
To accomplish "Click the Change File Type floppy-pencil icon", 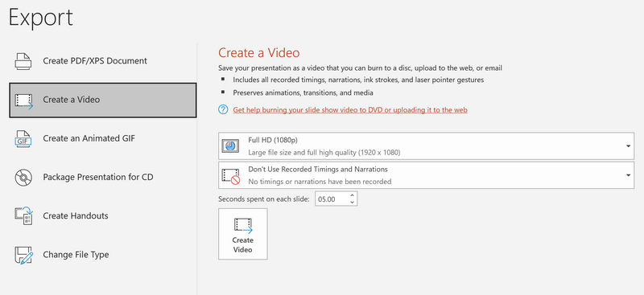I will click(23, 255).
